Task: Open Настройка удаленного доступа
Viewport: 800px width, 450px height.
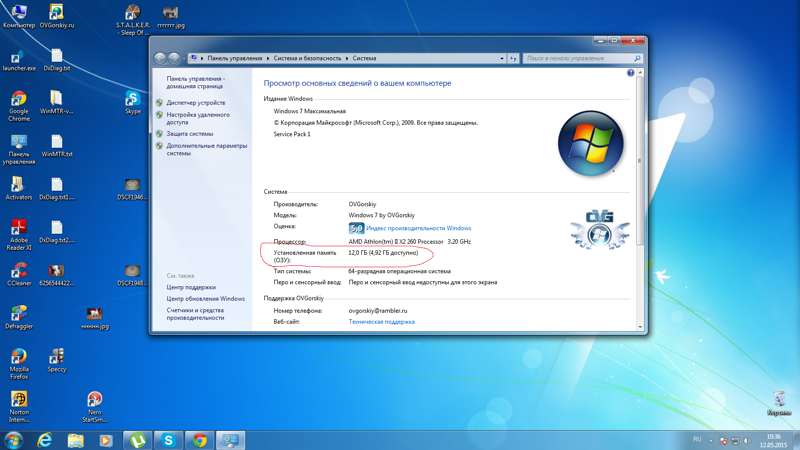Action: click(198, 118)
